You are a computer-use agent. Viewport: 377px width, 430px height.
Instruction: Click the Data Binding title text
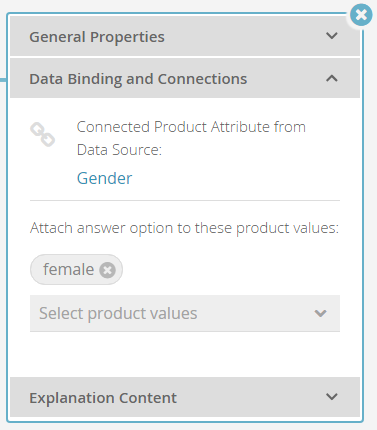[138, 79]
